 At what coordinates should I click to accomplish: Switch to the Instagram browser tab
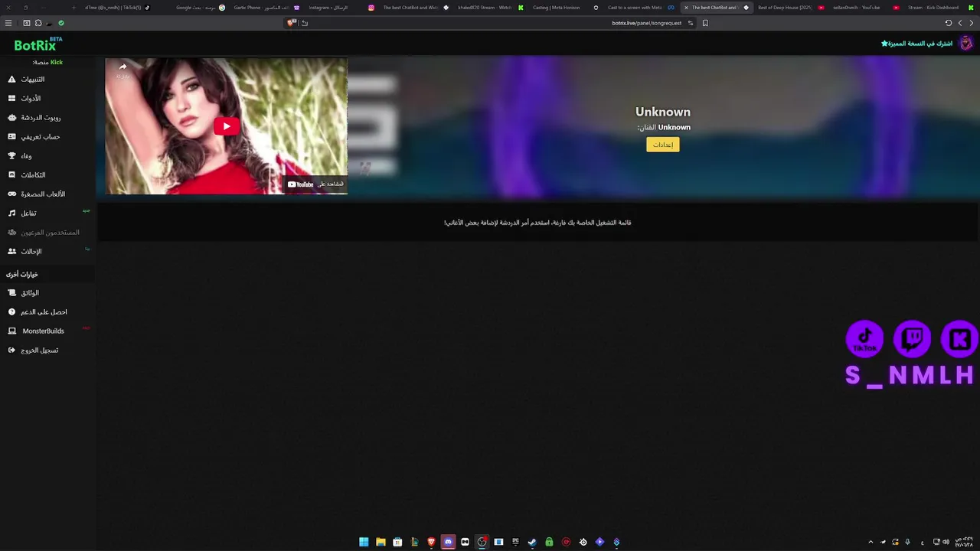[341, 8]
